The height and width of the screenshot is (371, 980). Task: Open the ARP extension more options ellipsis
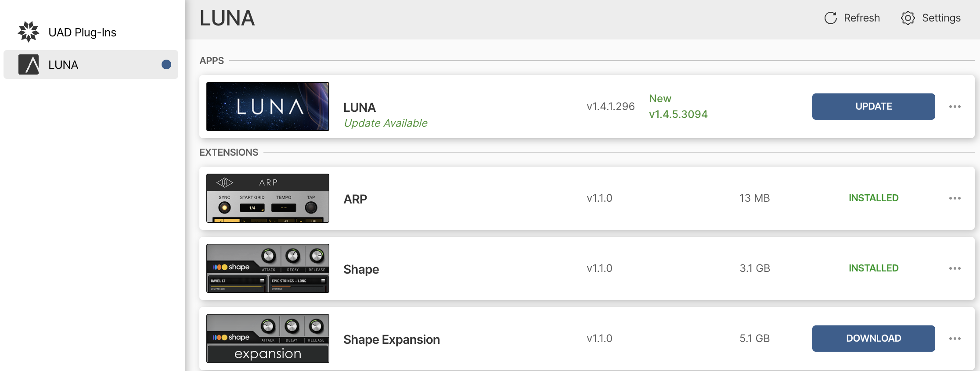click(955, 198)
